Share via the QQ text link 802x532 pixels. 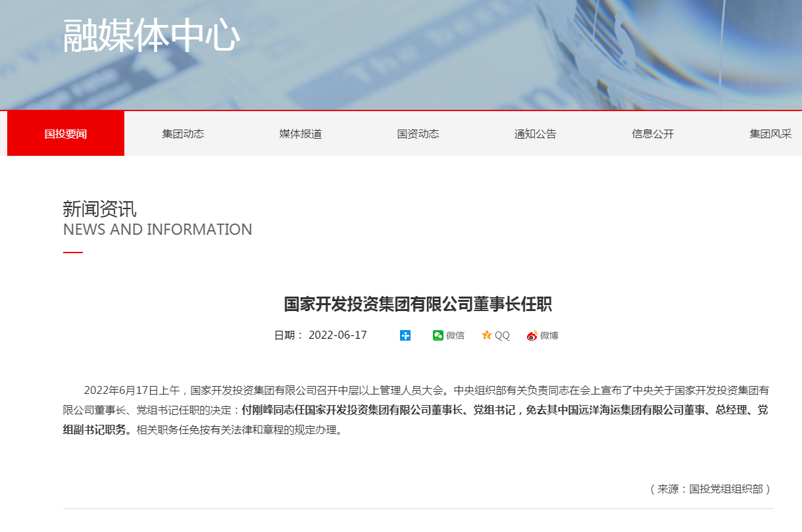pos(502,335)
